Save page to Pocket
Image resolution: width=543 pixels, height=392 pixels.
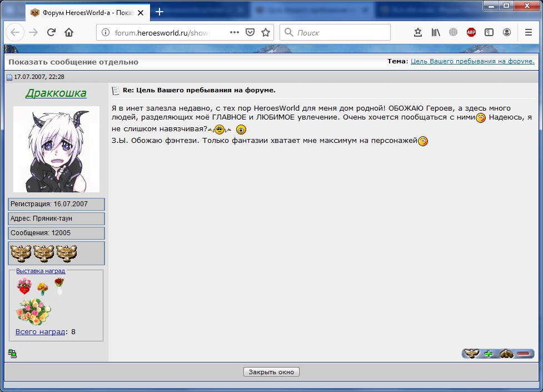250,32
